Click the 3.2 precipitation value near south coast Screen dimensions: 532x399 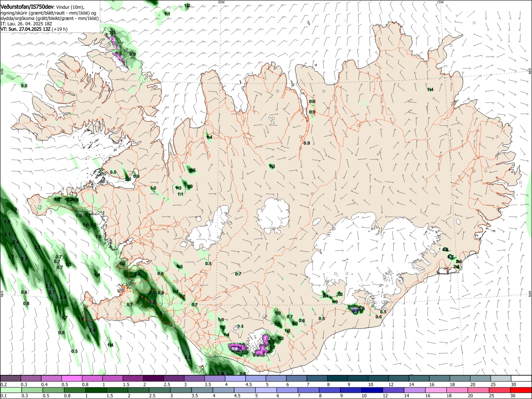pyautogui.click(x=187, y=357)
